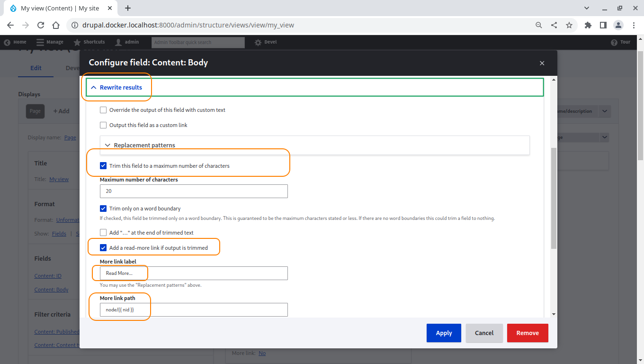Screen dimensions: 644x364
Task: Switch to the Edit tab
Action: pos(36,68)
